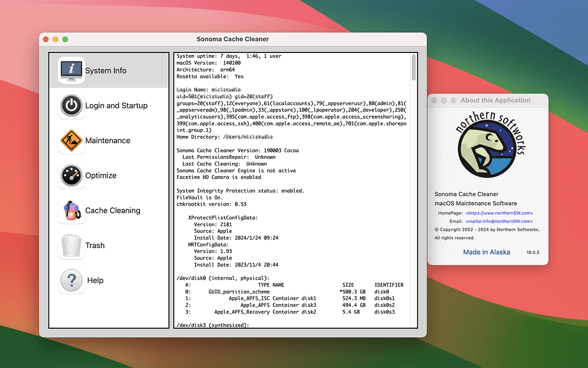Screen dimensions: 588x368
Task: Open the Login and Startup power icon
Action: [x=72, y=105]
